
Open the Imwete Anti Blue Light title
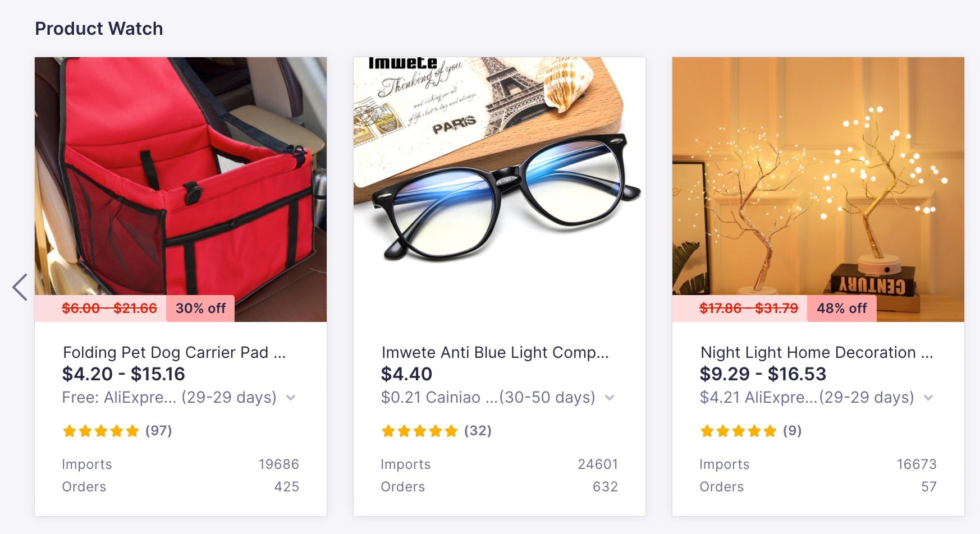pos(494,352)
